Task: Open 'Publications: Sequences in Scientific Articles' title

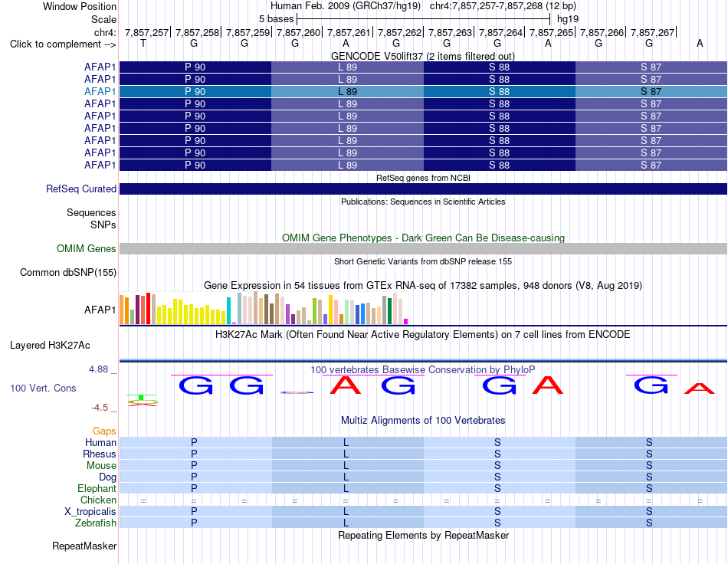Action: point(423,202)
